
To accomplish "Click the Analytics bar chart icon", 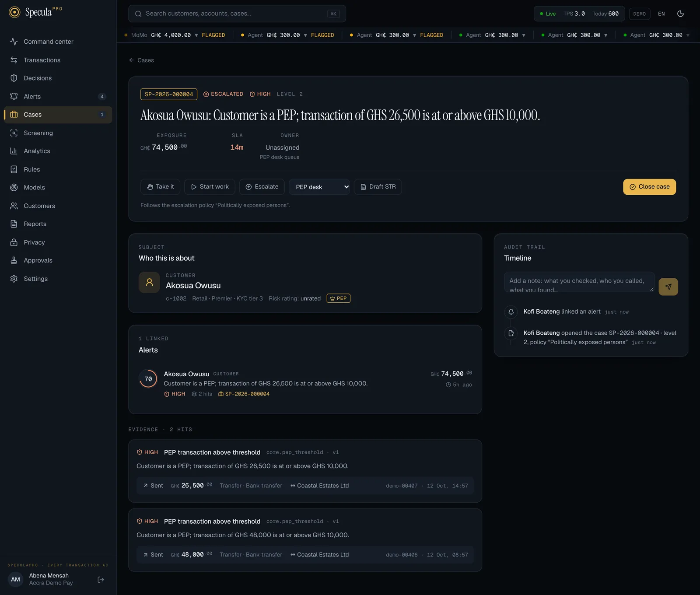I will (14, 151).
